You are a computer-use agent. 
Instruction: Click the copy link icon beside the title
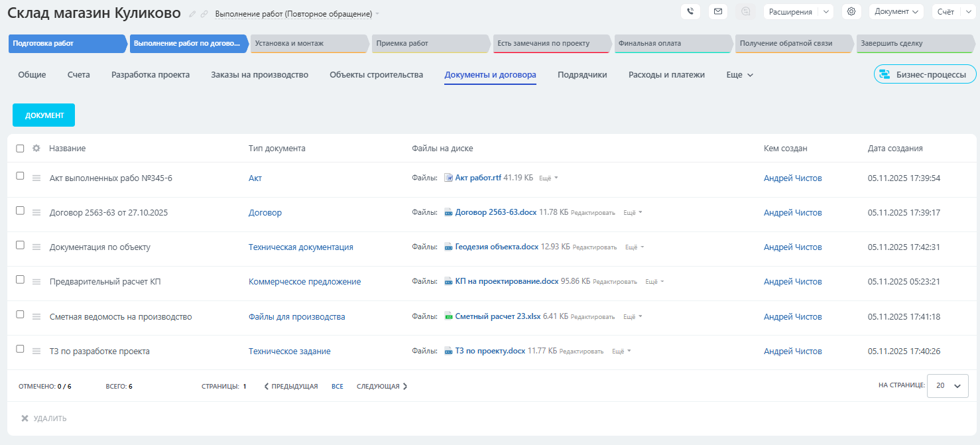[x=204, y=14]
